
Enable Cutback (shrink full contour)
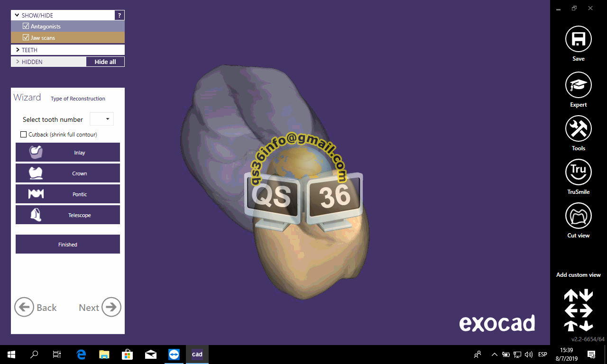coord(23,134)
